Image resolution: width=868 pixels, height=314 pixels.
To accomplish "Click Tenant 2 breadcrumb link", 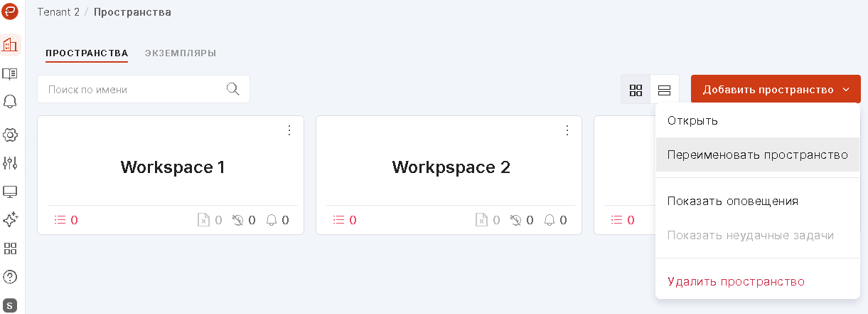I will tap(58, 12).
